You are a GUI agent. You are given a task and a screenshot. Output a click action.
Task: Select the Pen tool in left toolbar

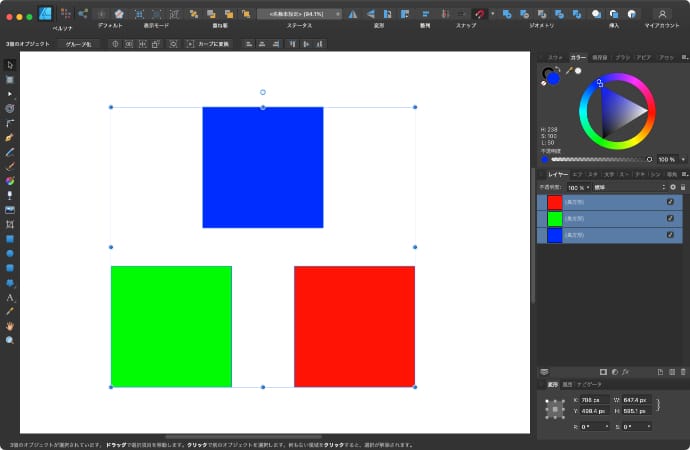click(x=10, y=136)
